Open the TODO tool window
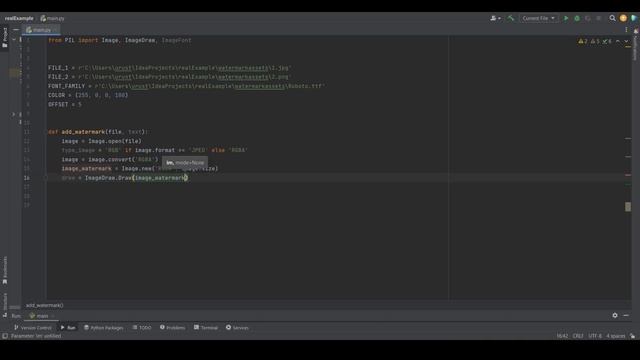Image resolution: width=640 pixels, height=360 pixels. pos(142,327)
